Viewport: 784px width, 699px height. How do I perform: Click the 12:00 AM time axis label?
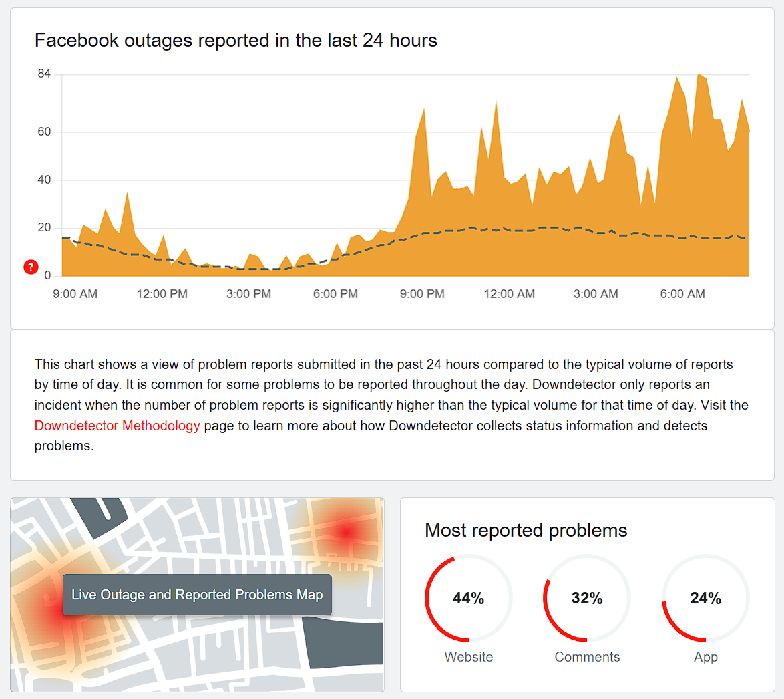(x=509, y=294)
